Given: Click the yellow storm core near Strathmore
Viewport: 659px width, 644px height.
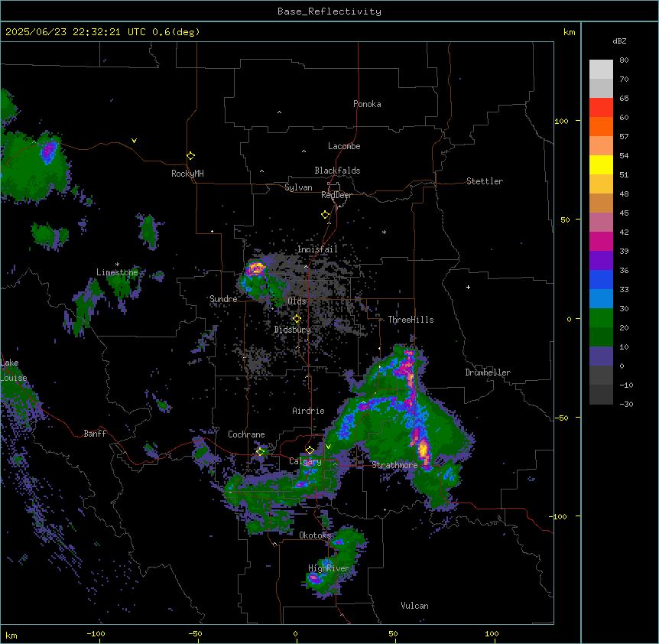Looking at the screenshot, I should (x=424, y=449).
